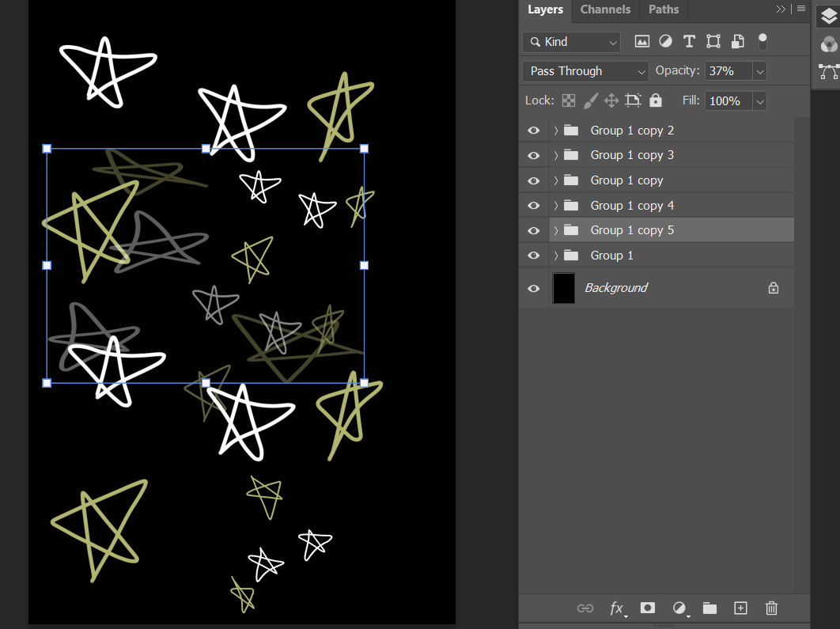
Task: Create a new group
Action: click(x=709, y=608)
